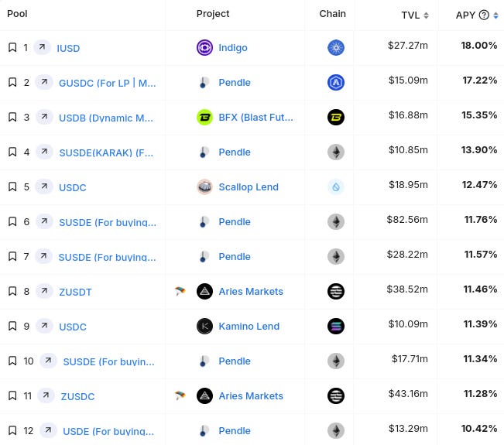Click the Blast chain icon in row 3

[x=336, y=118]
